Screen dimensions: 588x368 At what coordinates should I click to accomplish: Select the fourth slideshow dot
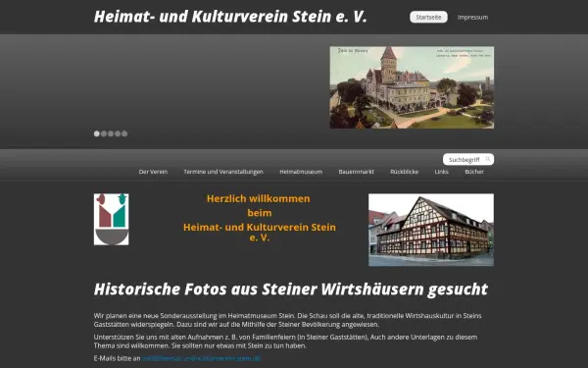pyautogui.click(x=118, y=133)
